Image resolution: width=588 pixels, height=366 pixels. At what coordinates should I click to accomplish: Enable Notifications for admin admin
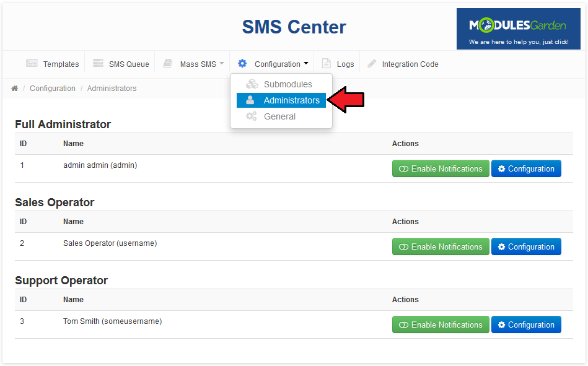click(441, 168)
